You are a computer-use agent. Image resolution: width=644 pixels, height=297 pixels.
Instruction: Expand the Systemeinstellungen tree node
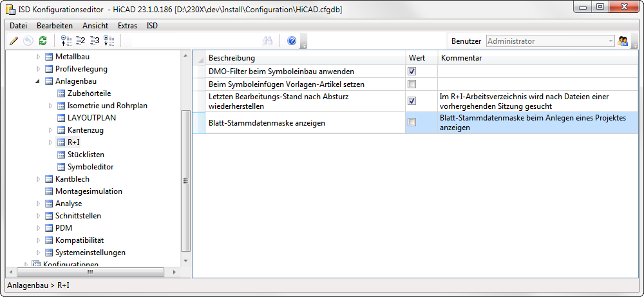[38, 253]
